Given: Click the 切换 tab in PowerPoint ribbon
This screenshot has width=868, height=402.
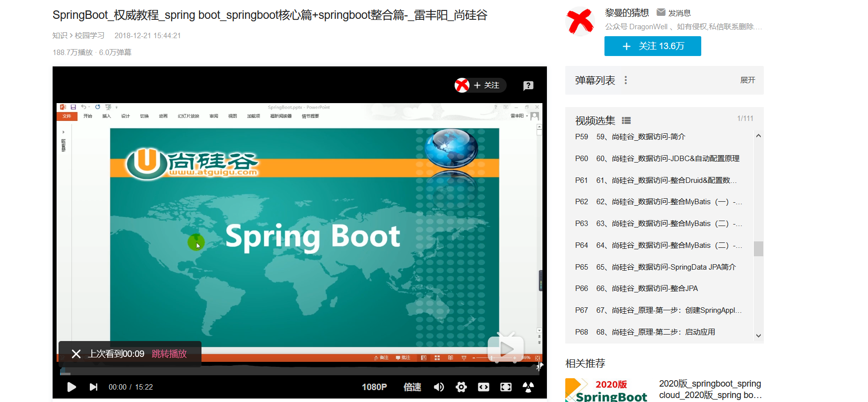Looking at the screenshot, I should [x=144, y=116].
